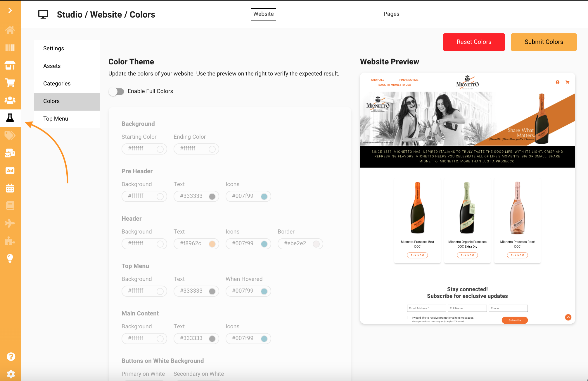The width and height of the screenshot is (588, 381).
Task: Open Header Text orange color swatch
Action: pyautogui.click(x=212, y=244)
